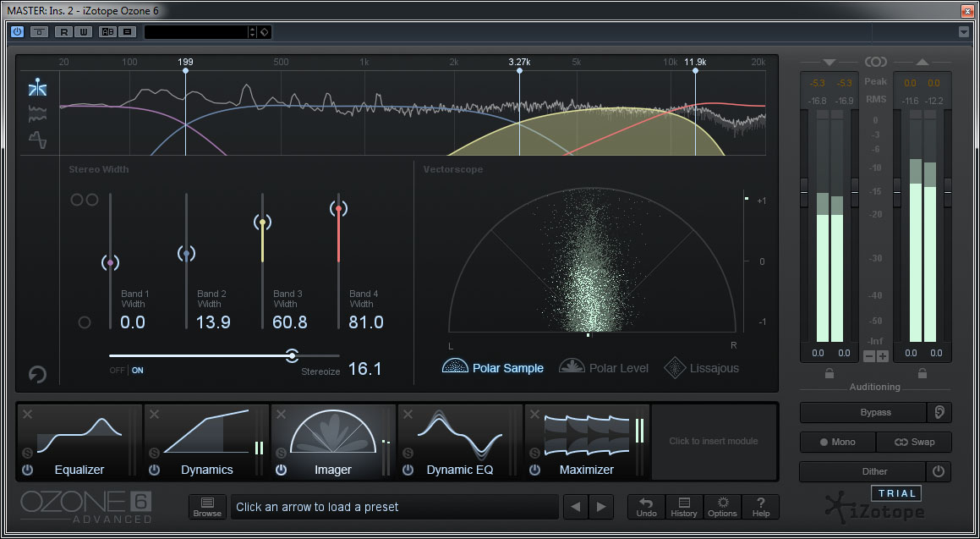The image size is (980, 539).
Task: Click the Mono button
Action: pyautogui.click(x=837, y=442)
